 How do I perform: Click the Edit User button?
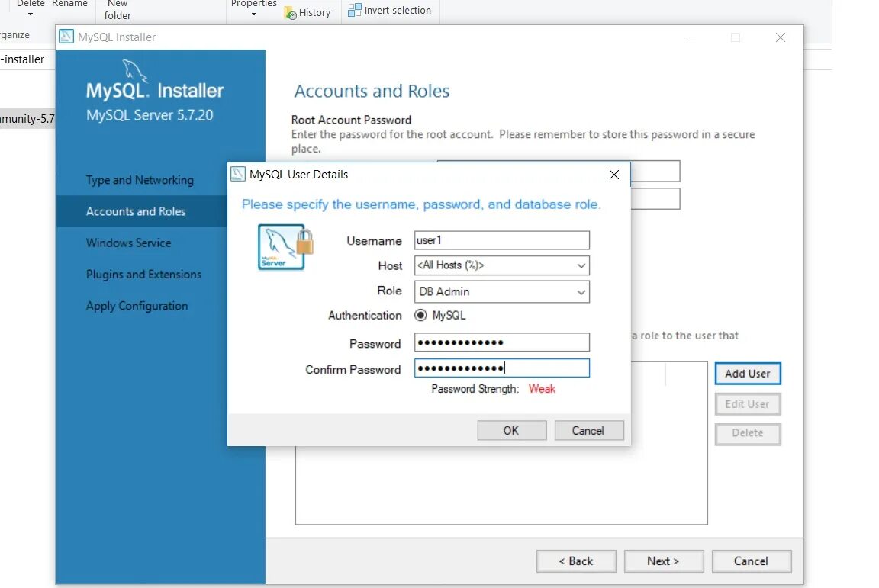[x=748, y=403]
